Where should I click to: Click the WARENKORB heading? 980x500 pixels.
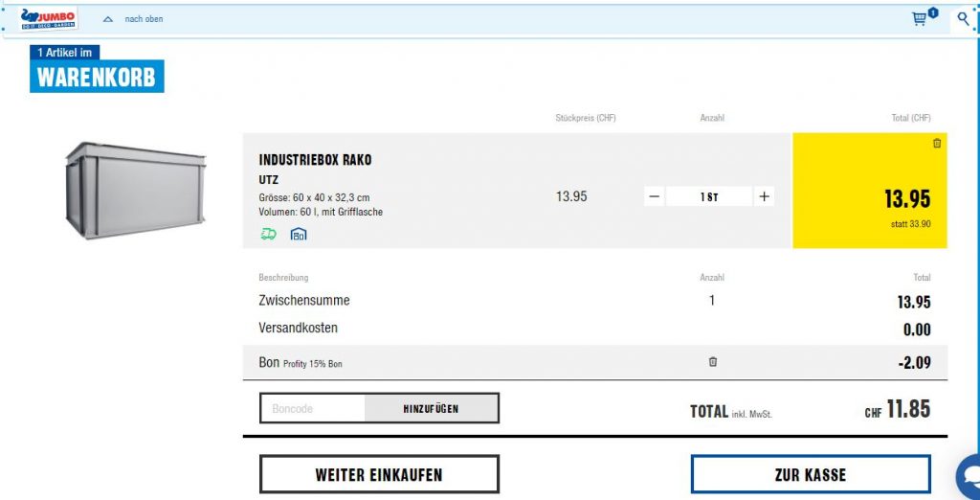pyautogui.click(x=97, y=77)
